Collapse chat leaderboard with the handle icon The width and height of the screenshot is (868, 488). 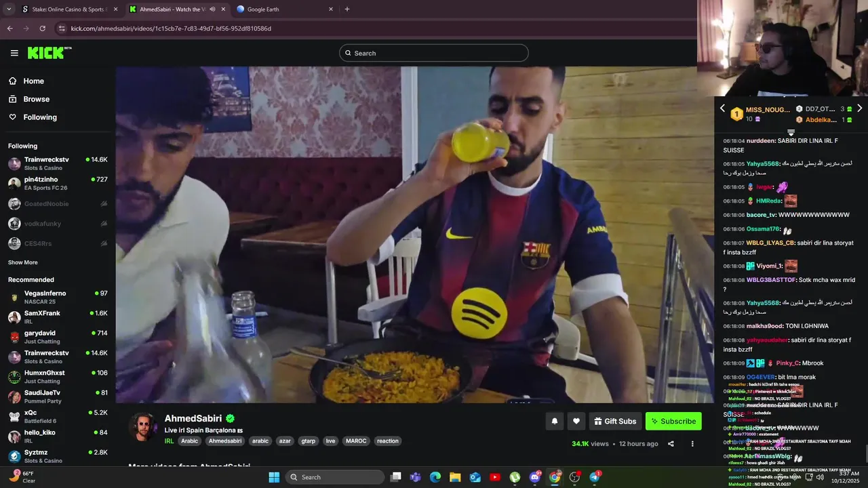791,132
